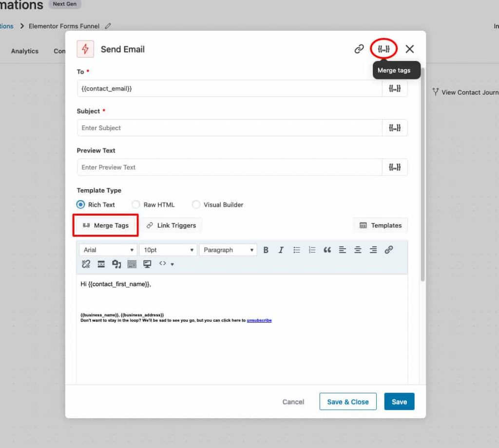Apply italic formatting to email body
This screenshot has height=448, width=499.
281,250
